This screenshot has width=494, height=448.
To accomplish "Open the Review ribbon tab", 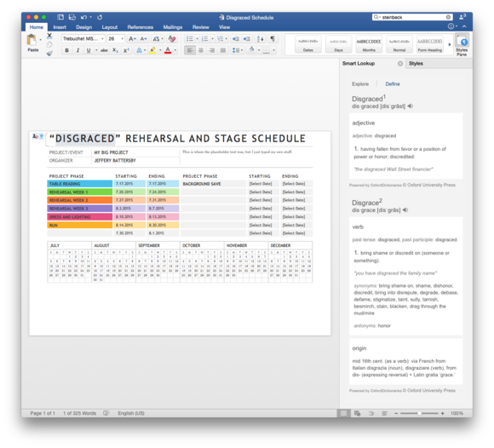I will pyautogui.click(x=201, y=27).
